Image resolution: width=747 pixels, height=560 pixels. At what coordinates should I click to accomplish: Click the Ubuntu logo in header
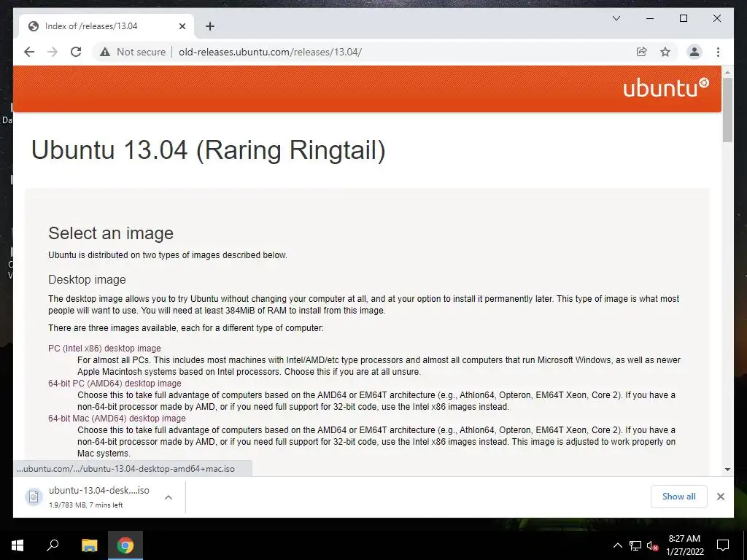(666, 88)
